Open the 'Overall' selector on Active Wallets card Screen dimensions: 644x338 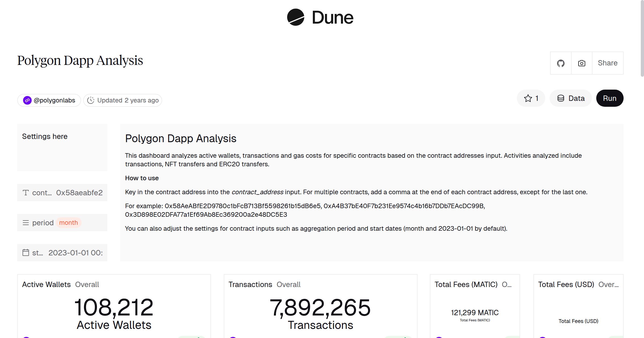coord(87,284)
